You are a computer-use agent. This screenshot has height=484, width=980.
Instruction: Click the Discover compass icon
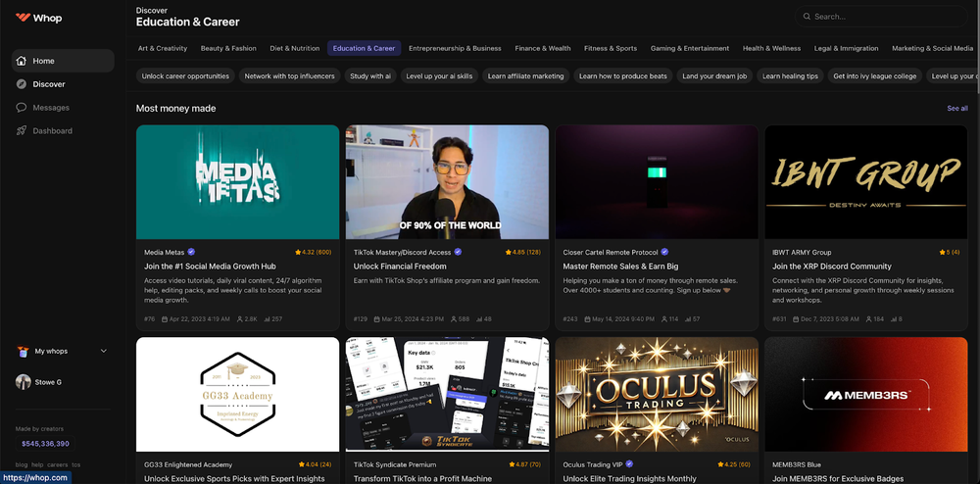click(x=22, y=84)
